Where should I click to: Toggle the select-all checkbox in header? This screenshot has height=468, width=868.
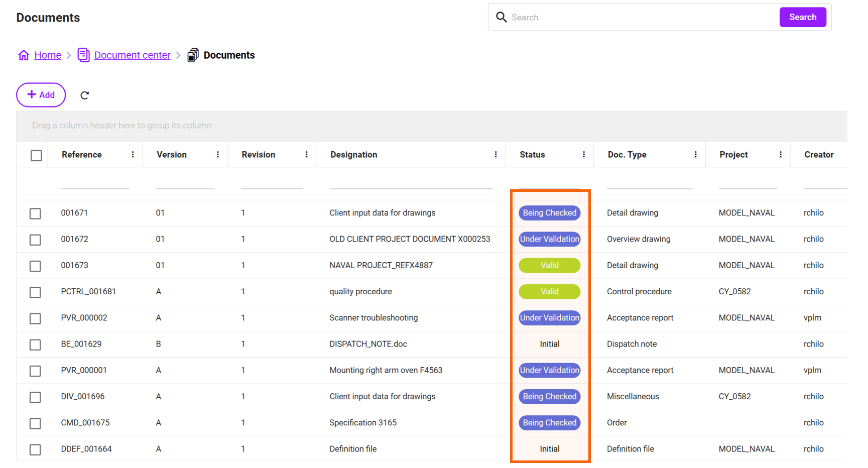(x=36, y=156)
